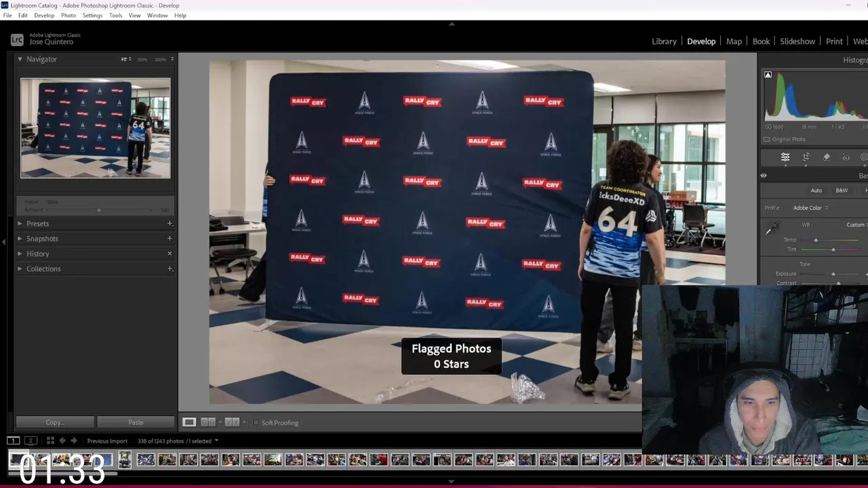
Task: Switch to the Slideshow module
Action: tap(797, 41)
